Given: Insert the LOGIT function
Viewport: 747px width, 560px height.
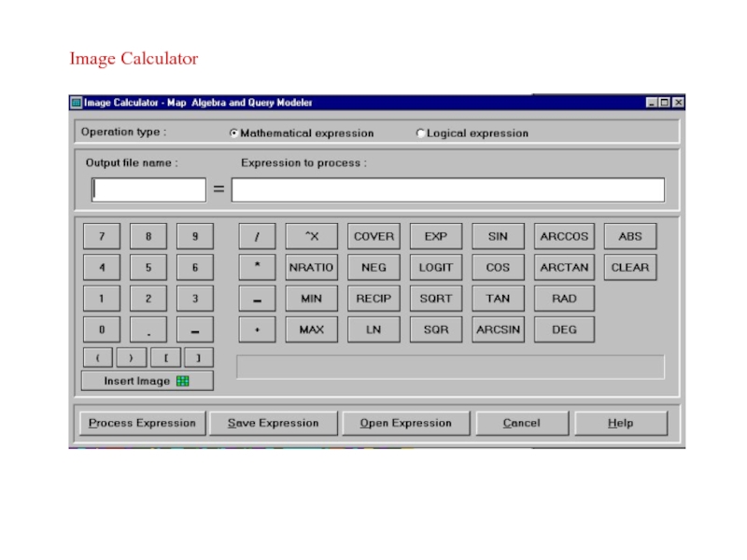Looking at the screenshot, I should [x=435, y=268].
